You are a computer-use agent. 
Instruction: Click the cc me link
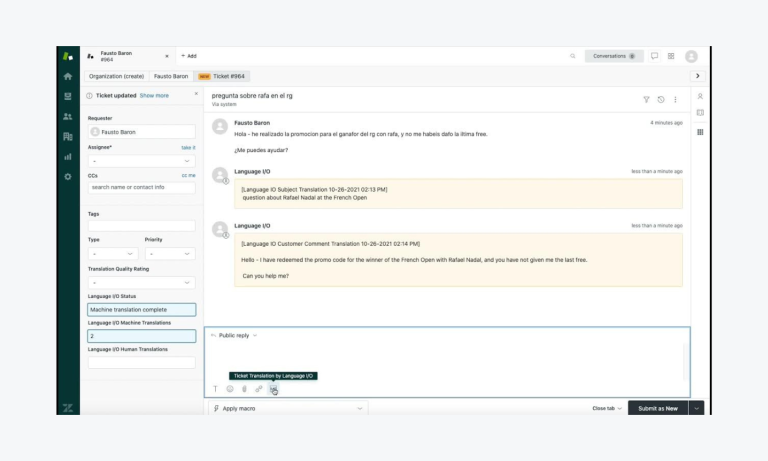pyautogui.click(x=188, y=175)
